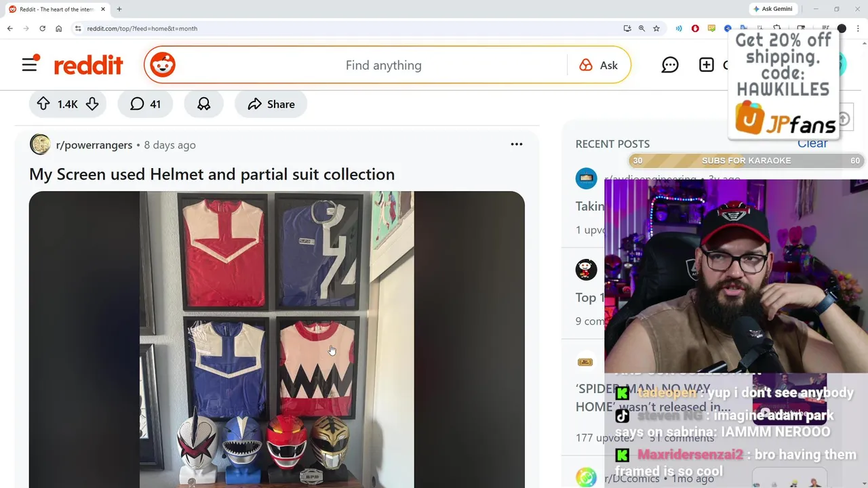
Task: Click the yellow checkmark extension icon
Action: point(711,28)
